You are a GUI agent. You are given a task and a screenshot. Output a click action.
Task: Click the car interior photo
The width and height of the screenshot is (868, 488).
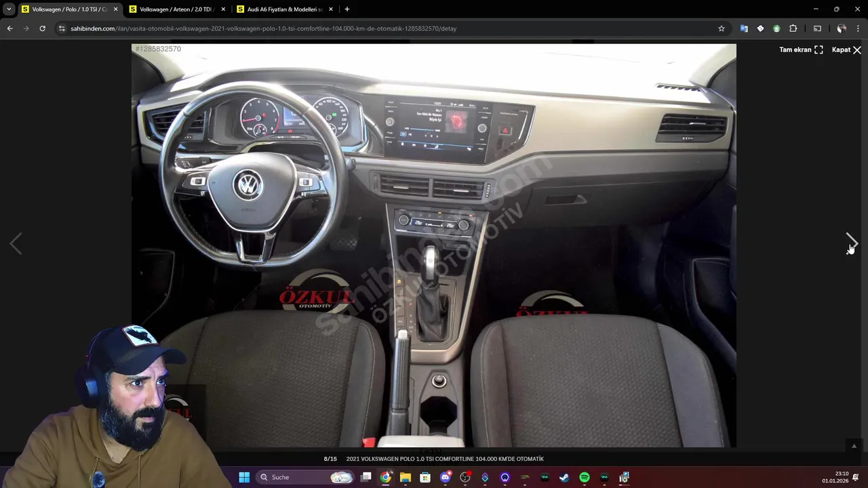coord(433,245)
